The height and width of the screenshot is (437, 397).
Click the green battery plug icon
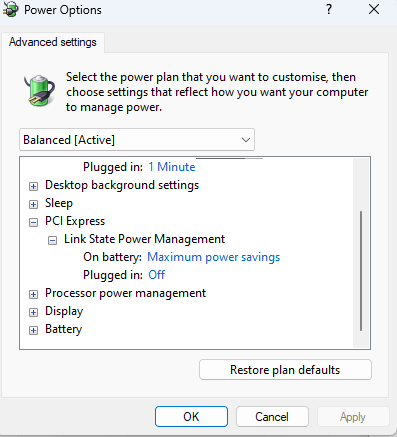(x=39, y=90)
